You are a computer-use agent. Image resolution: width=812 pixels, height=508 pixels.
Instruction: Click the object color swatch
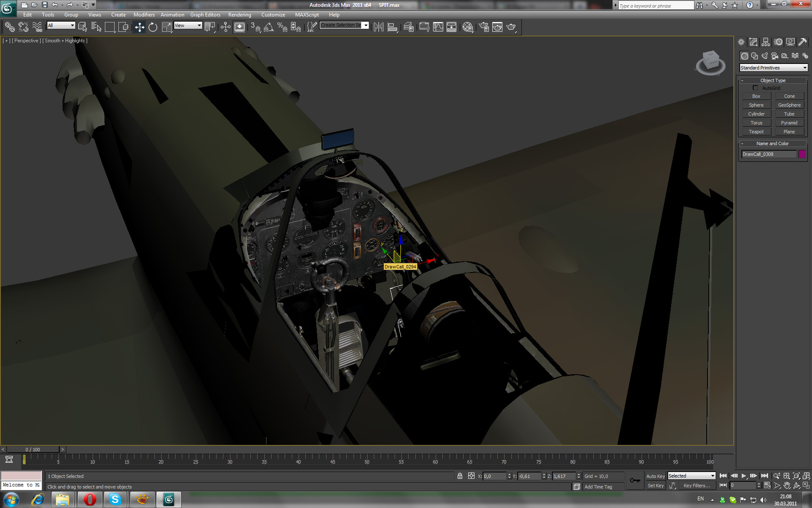click(x=801, y=154)
